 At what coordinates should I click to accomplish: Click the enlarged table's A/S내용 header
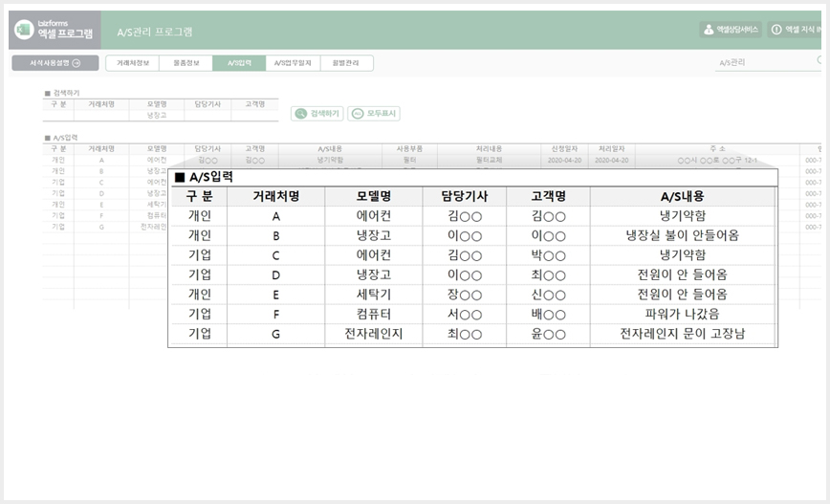[x=683, y=196]
